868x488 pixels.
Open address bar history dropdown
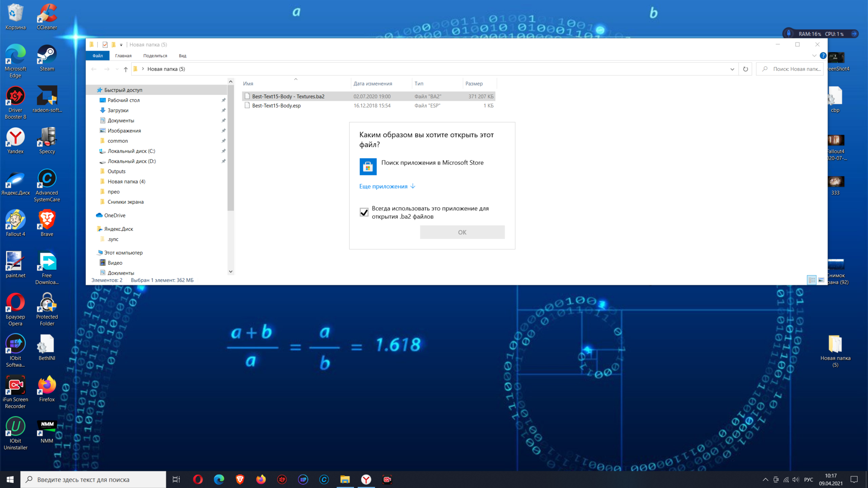click(x=732, y=69)
